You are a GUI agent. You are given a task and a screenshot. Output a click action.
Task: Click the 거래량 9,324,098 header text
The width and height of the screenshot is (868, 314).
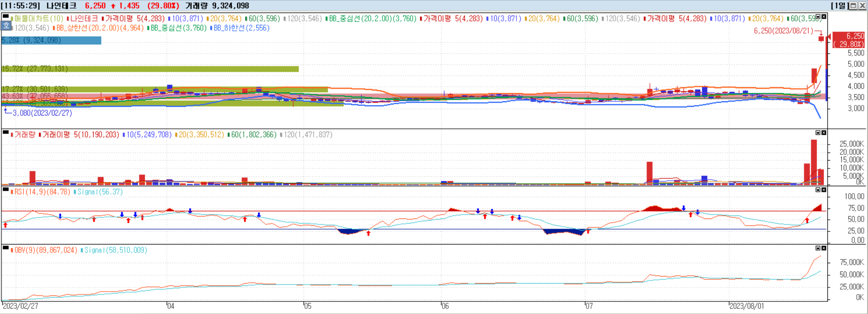(217, 6)
